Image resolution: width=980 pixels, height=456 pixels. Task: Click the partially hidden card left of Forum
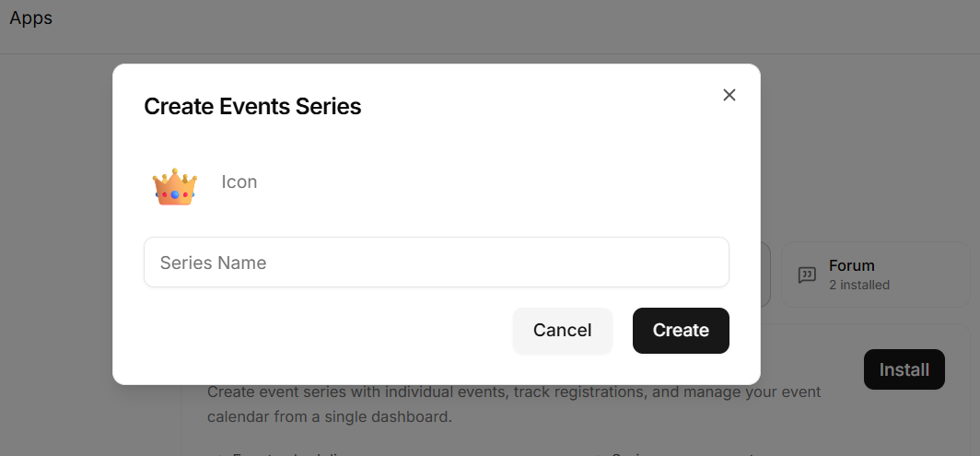click(765, 275)
